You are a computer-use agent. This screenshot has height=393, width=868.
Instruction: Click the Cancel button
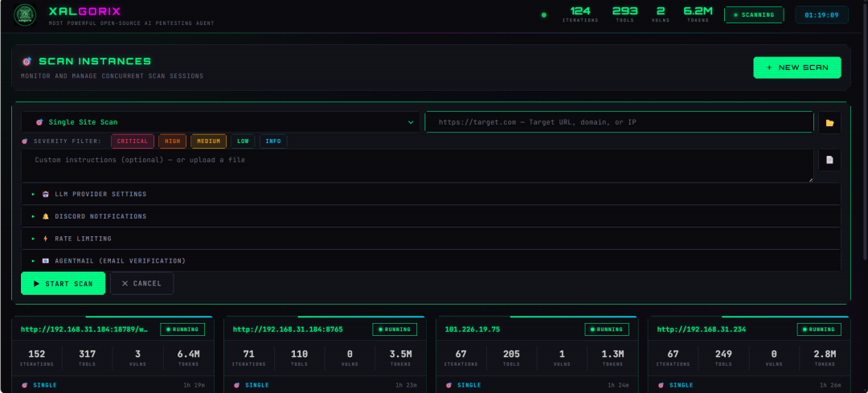[x=141, y=284]
